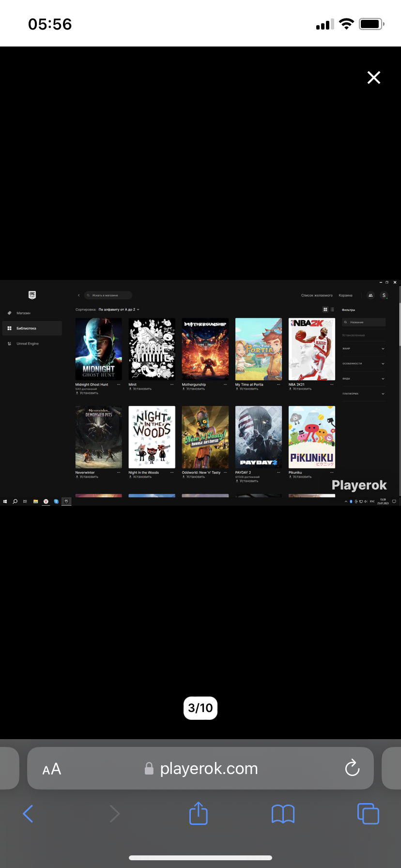Open Safari's AA reader options

pyautogui.click(x=52, y=769)
